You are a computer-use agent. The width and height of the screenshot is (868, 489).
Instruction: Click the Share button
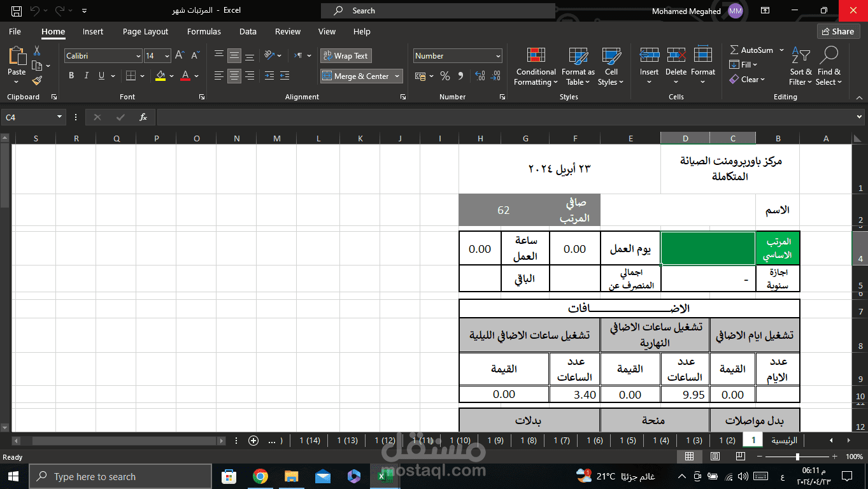(x=838, y=31)
